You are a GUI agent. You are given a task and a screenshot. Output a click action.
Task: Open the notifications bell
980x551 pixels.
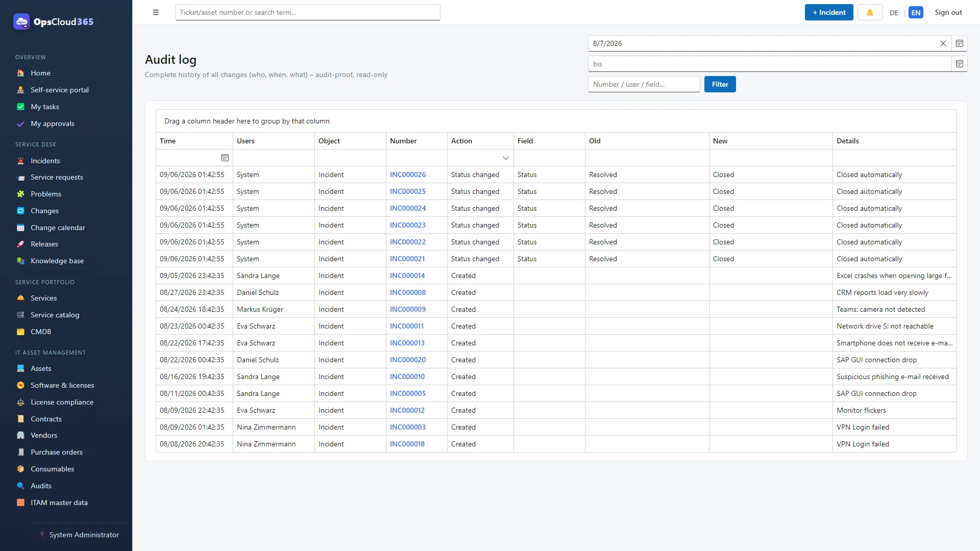tap(870, 12)
